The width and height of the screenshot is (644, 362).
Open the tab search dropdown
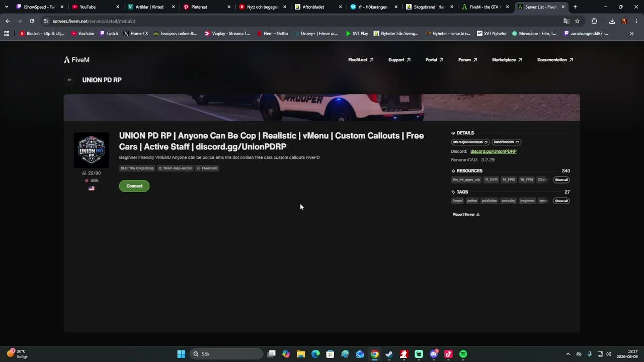click(7, 7)
